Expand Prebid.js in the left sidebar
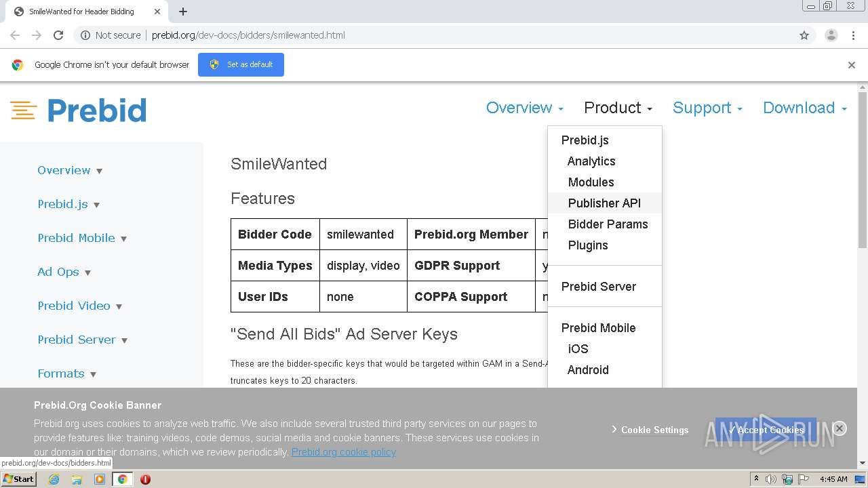This screenshot has width=868, height=488. pyautogui.click(x=68, y=204)
